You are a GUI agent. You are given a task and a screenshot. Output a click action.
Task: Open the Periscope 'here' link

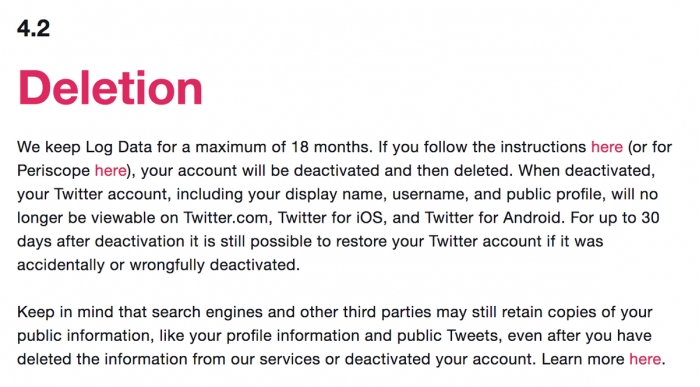click(110, 171)
